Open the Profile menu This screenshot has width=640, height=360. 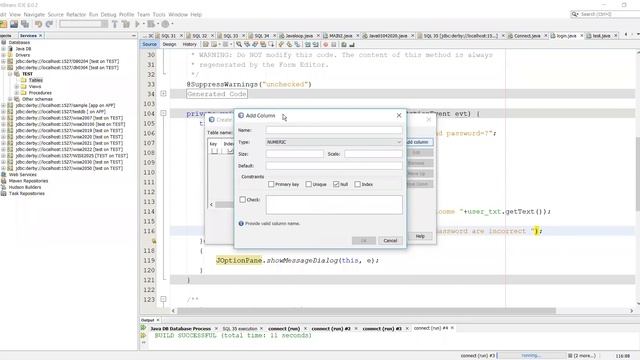[127, 14]
